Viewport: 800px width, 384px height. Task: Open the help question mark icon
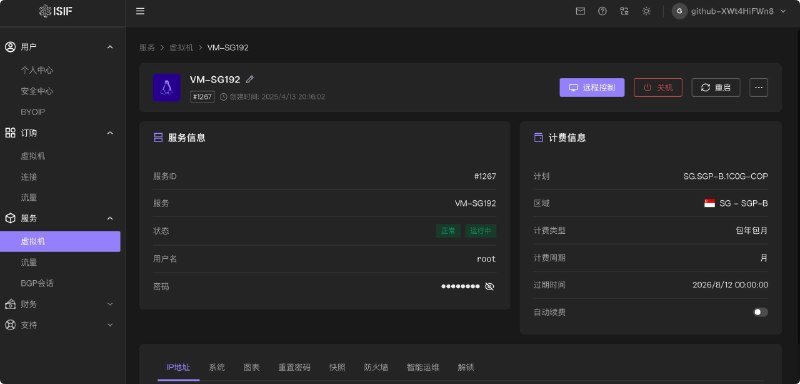pyautogui.click(x=602, y=11)
